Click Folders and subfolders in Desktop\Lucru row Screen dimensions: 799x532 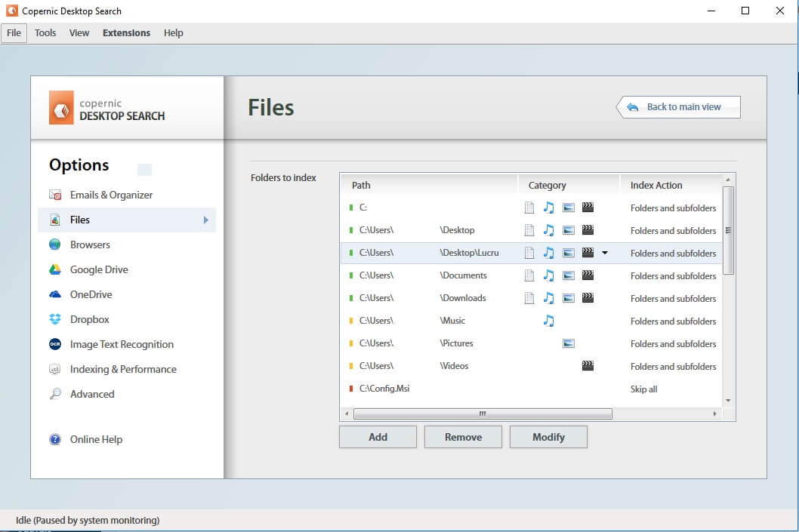coord(673,254)
